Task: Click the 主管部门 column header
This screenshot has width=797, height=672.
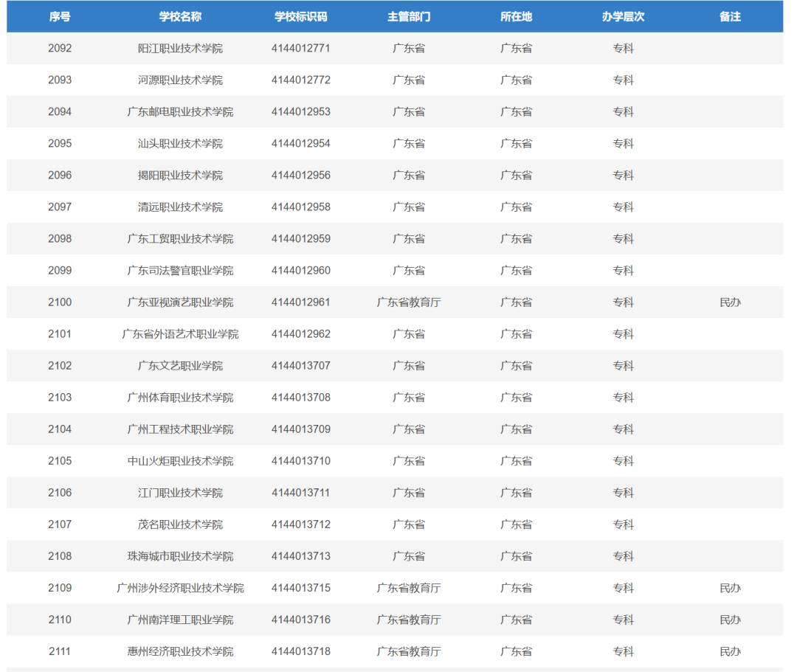Action: click(409, 16)
